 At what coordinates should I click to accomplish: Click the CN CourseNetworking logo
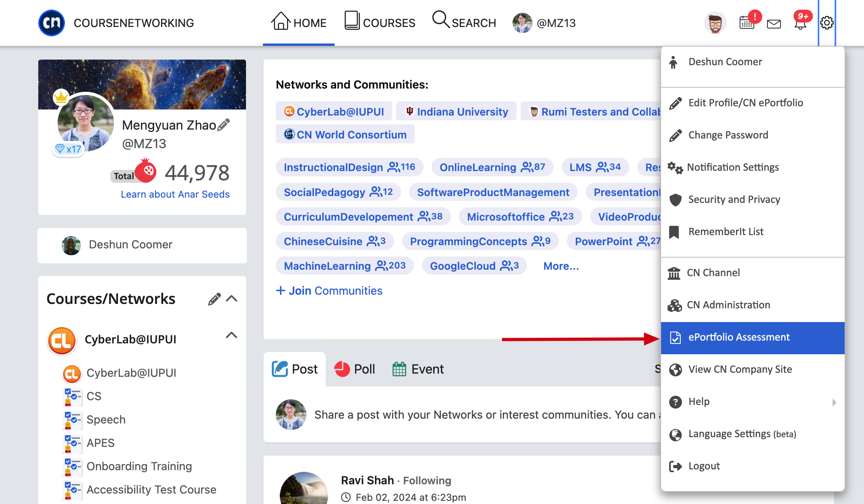tap(52, 23)
